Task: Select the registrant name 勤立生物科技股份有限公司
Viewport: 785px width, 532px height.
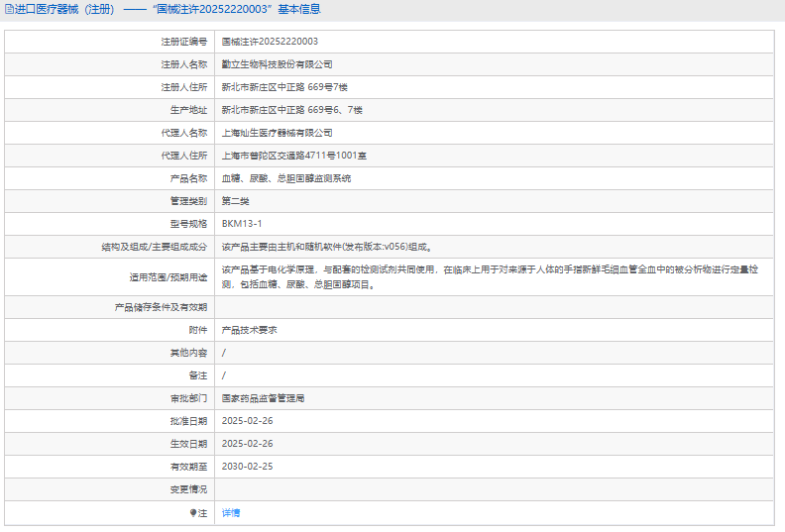Action: point(277,64)
